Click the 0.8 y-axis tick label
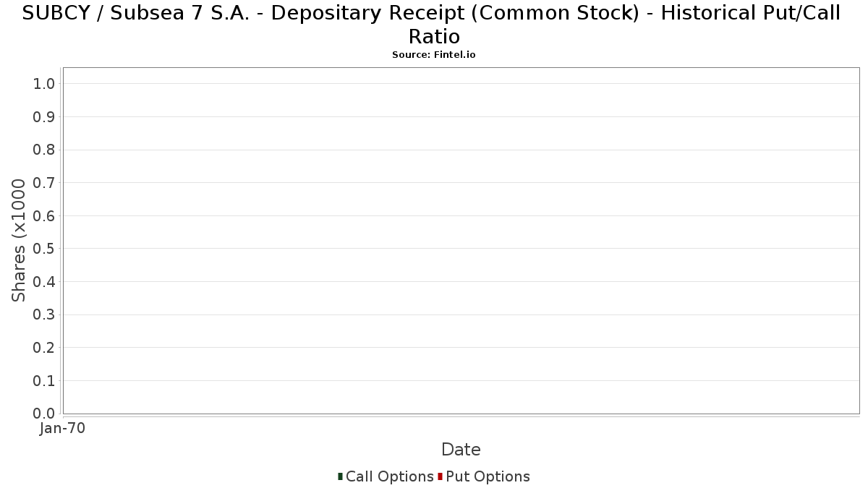The width and height of the screenshot is (868, 488). pyautogui.click(x=44, y=150)
